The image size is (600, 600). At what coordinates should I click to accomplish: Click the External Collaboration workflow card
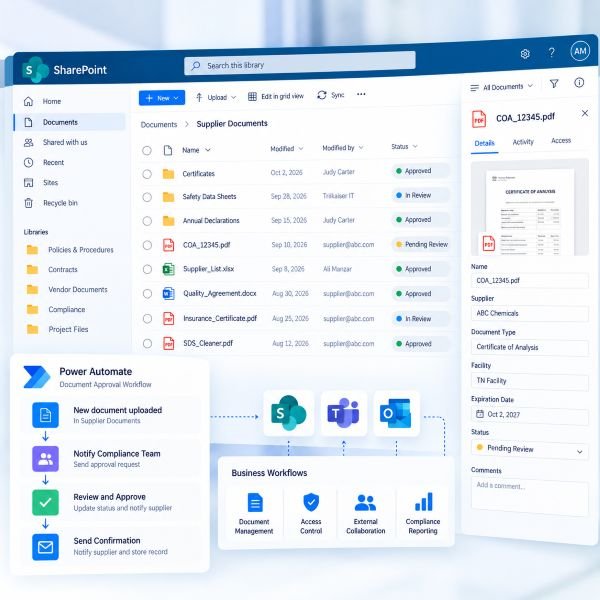coord(365,514)
